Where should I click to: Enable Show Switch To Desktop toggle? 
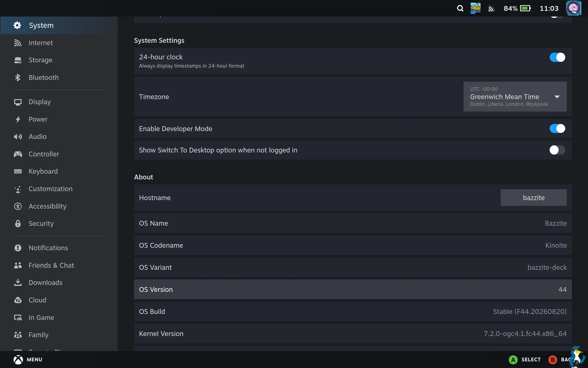(x=557, y=150)
